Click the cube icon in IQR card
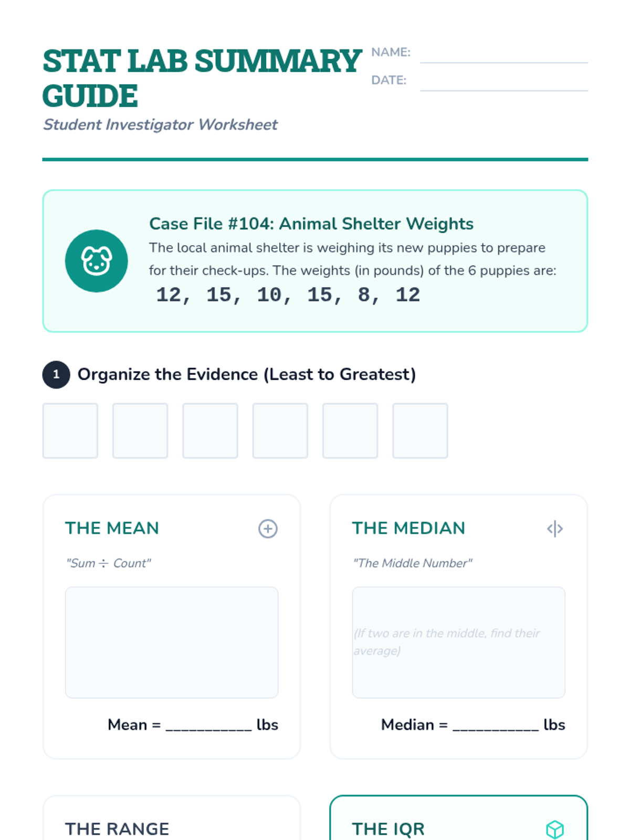This screenshot has width=630, height=840. pos(554,829)
